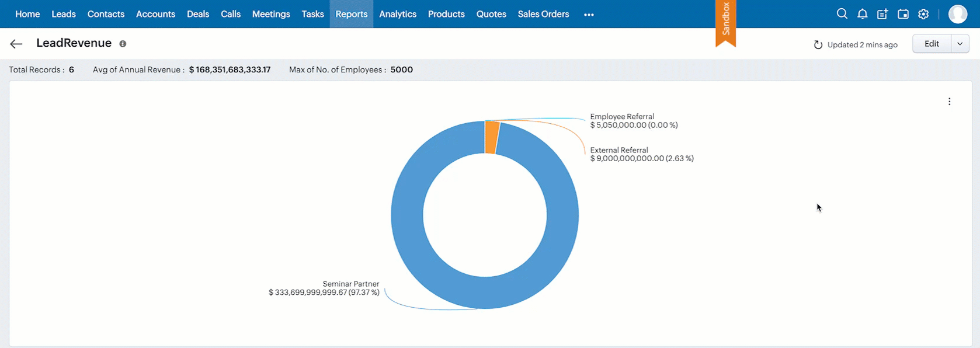Click the back arrow beside LeadRevenue

tap(16, 44)
